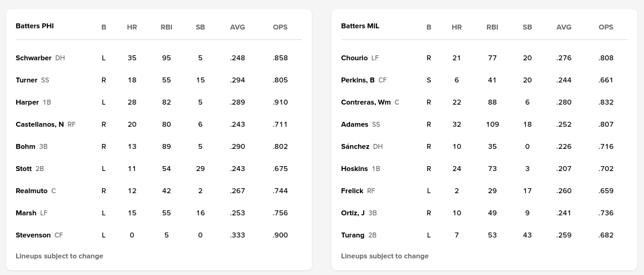Open Stott's player profile
Image resolution: width=644 pixels, height=275 pixels.
[x=24, y=169]
